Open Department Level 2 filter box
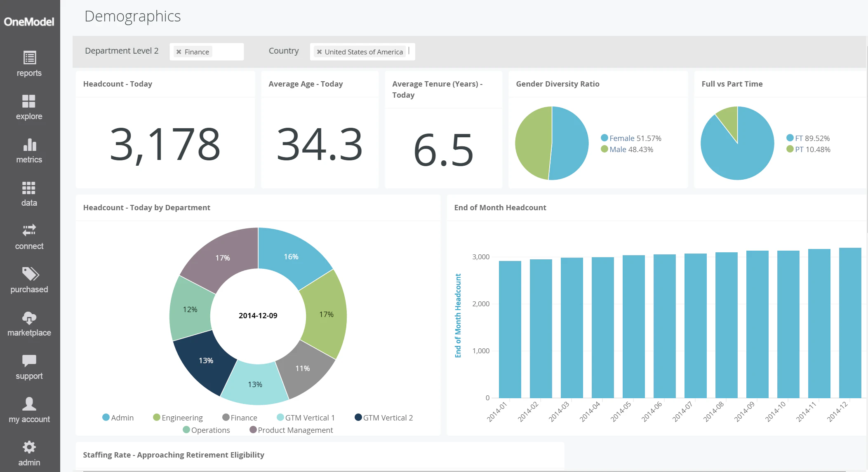This screenshot has width=868, height=472. pyautogui.click(x=229, y=52)
